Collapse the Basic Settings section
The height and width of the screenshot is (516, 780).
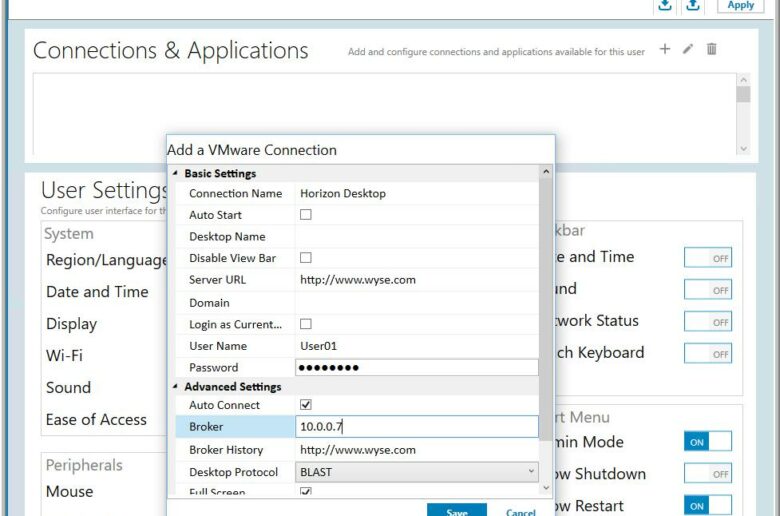[175, 173]
